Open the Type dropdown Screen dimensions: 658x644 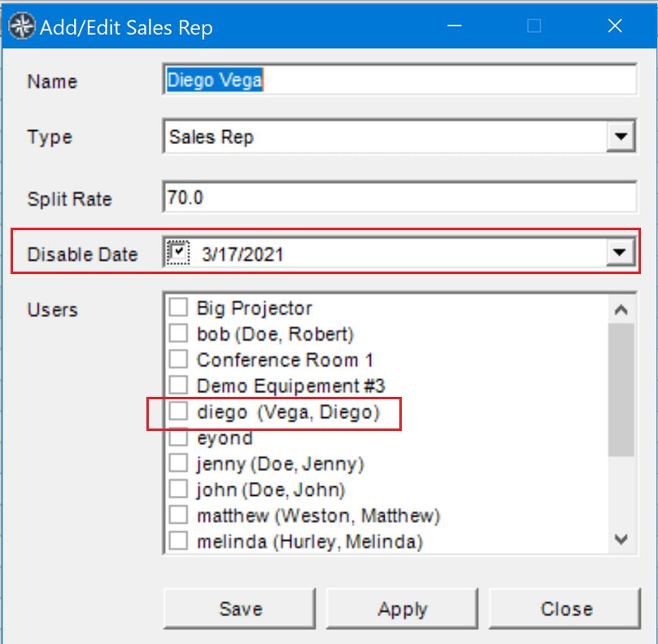(400, 137)
